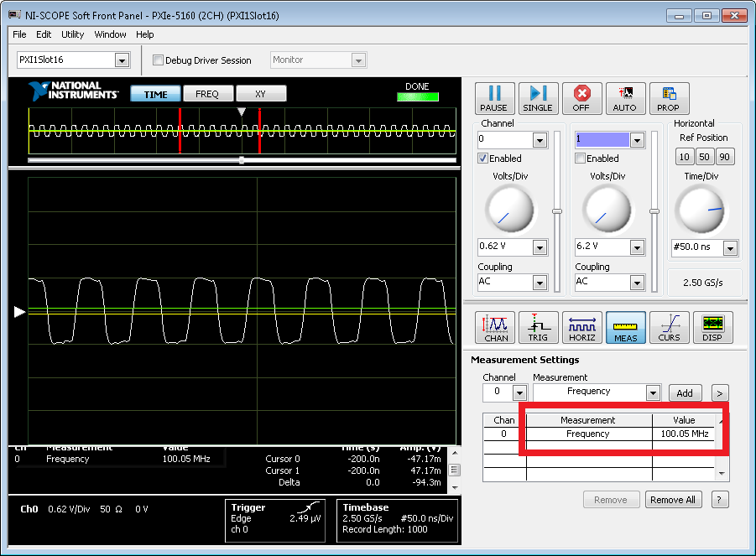Click the Timebase info box
Screen dimensions: 756x556
397,520
